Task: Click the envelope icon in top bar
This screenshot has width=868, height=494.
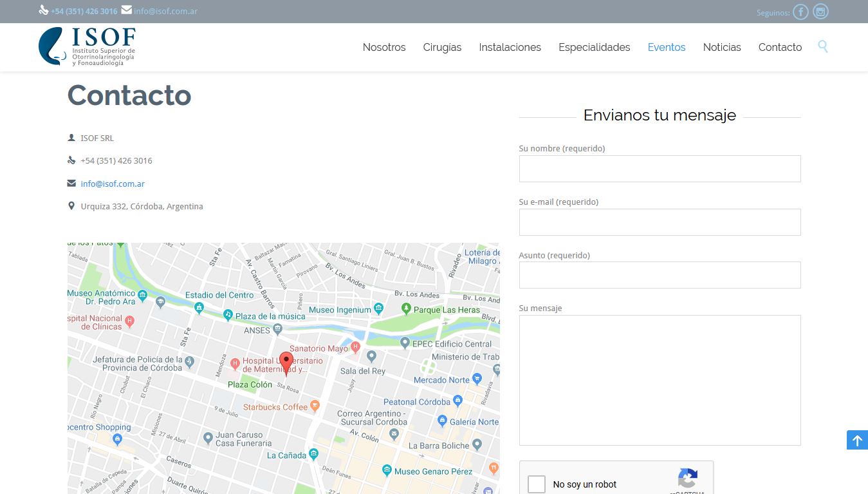Action: (x=126, y=10)
